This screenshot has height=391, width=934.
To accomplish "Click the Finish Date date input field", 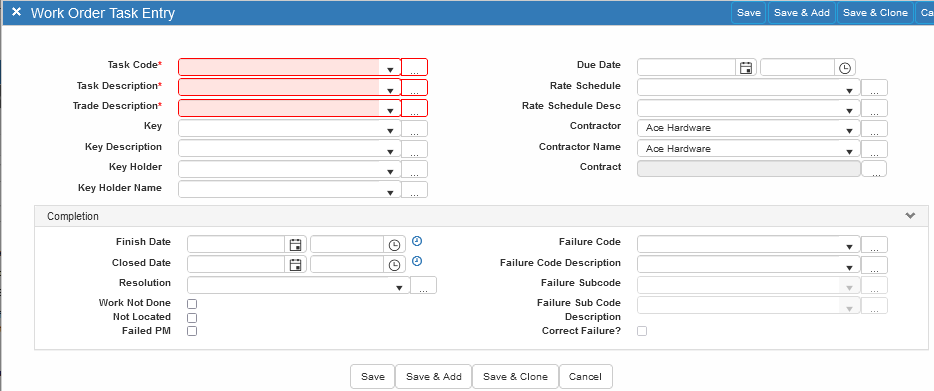I will (237, 244).
